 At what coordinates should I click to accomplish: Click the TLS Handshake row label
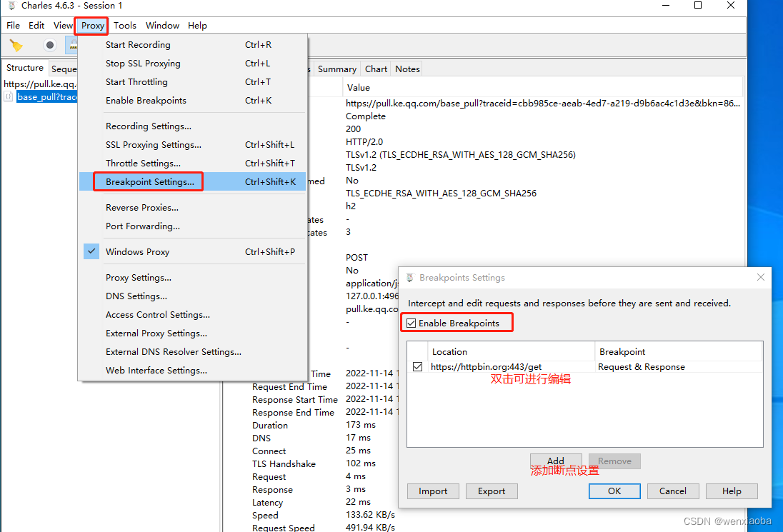(x=284, y=463)
